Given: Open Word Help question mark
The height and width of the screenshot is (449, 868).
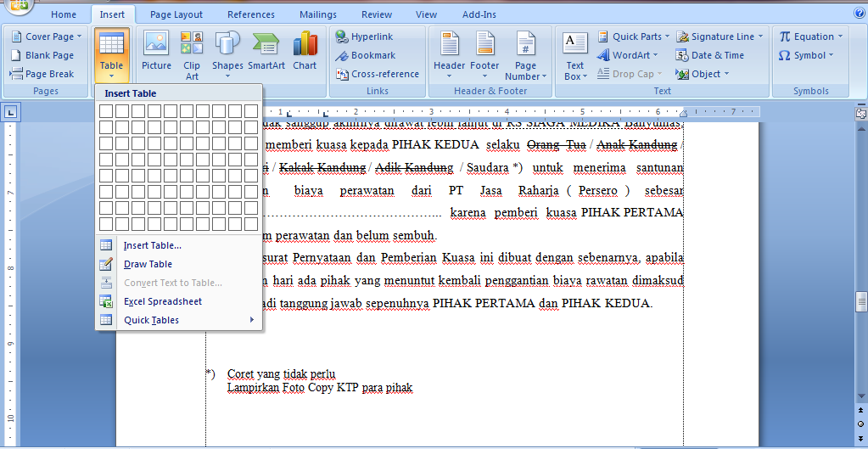Looking at the screenshot, I should [859, 13].
